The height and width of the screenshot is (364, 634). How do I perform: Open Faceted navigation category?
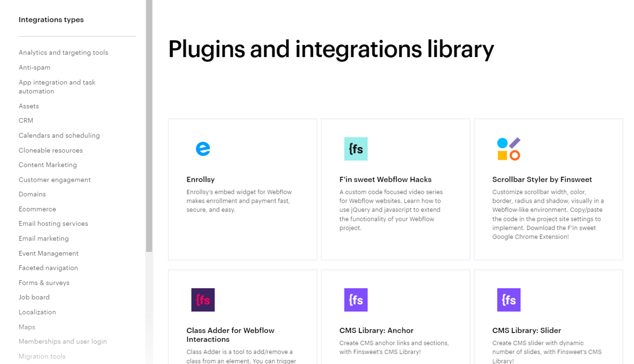point(48,268)
